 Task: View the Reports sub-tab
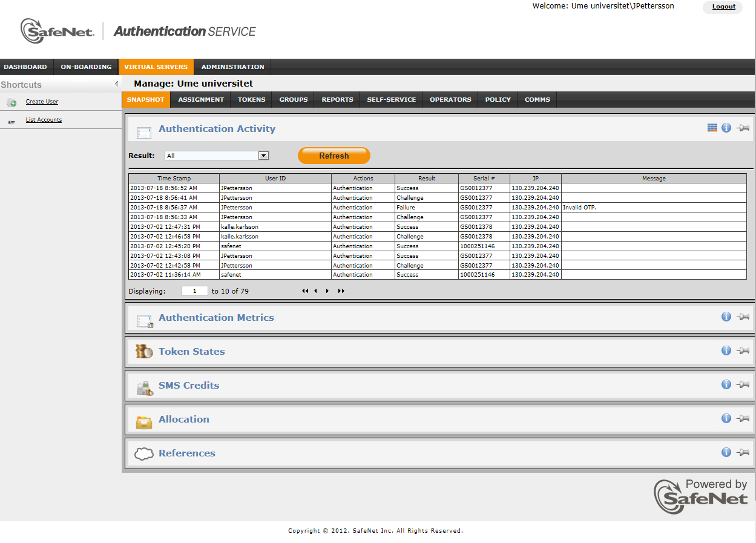click(x=338, y=99)
